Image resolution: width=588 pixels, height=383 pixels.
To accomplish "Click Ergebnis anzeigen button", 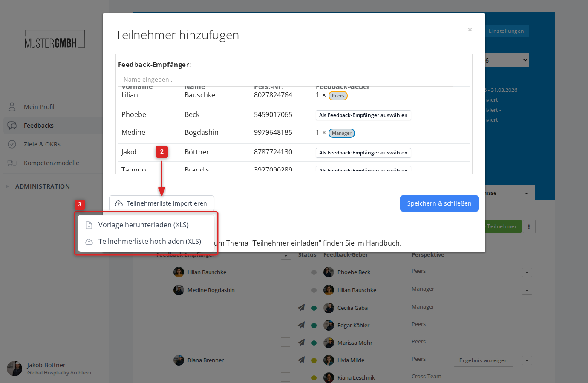I will 484,360.
